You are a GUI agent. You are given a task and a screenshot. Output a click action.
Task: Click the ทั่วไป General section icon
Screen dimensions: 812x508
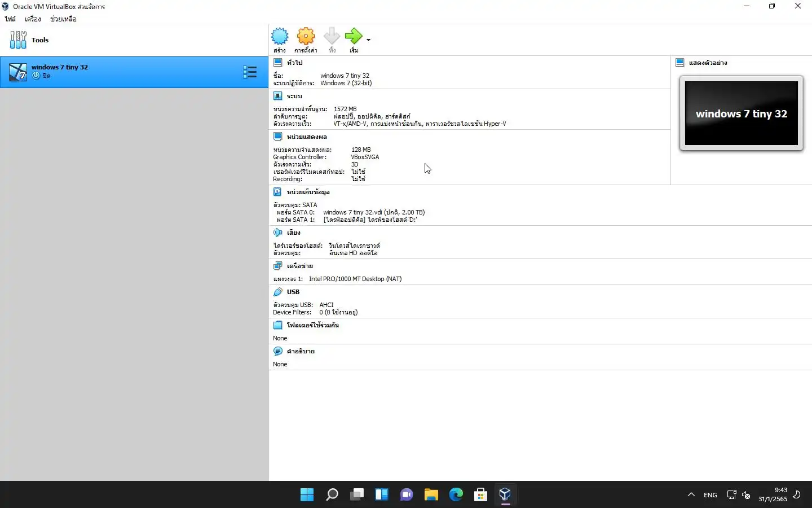(277, 63)
